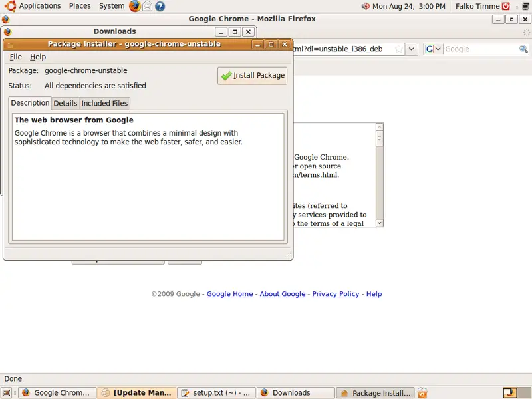Click the Firefox URL address field
This screenshot has width=532, height=399.
[342, 49]
